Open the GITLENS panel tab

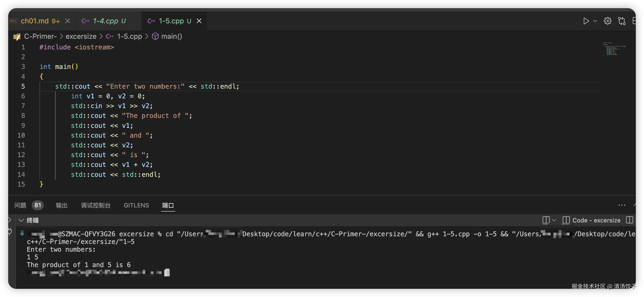(136, 205)
